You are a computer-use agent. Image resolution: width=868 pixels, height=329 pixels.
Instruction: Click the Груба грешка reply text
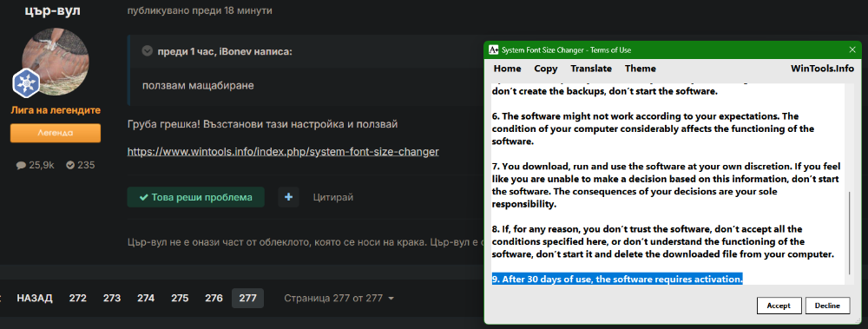click(x=262, y=123)
